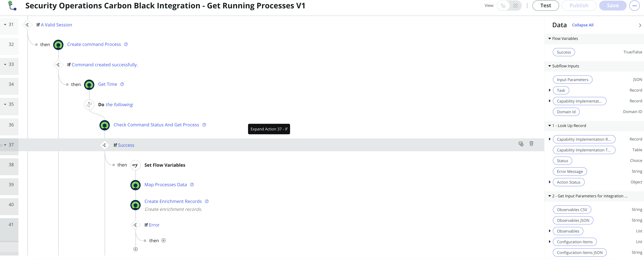Open the Map Processes Data action icon
This screenshot has width=644, height=260.
[x=135, y=185]
